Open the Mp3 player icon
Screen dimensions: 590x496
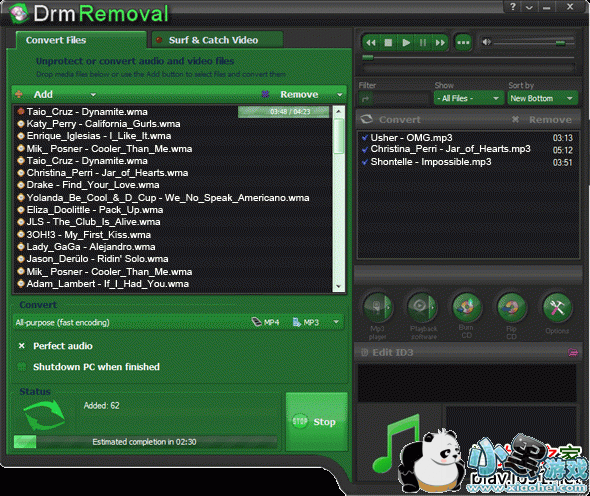[377, 307]
